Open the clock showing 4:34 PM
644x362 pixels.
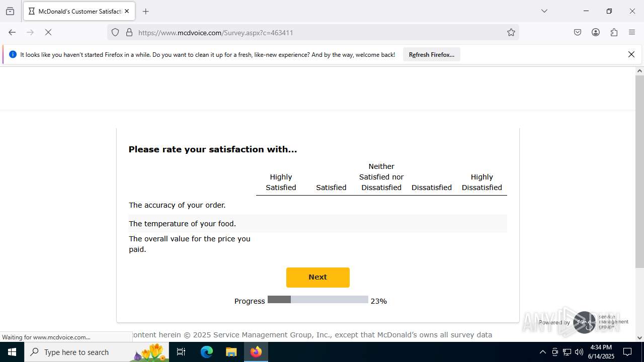(601, 352)
